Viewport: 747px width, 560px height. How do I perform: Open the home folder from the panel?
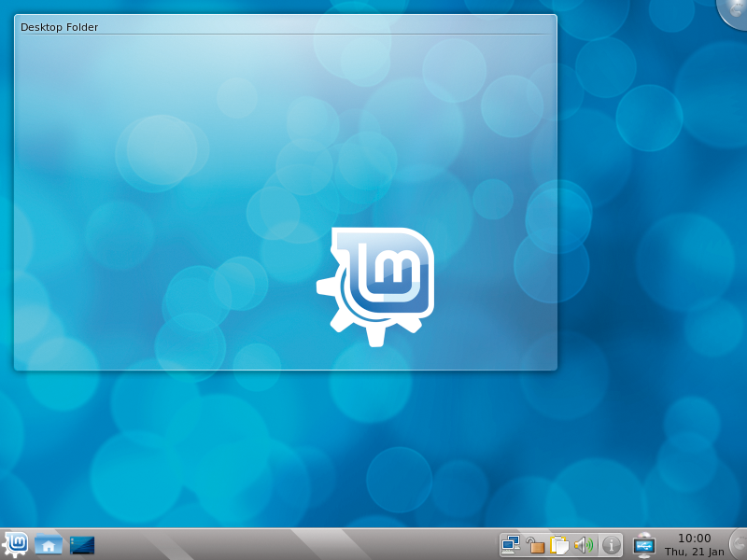49,545
